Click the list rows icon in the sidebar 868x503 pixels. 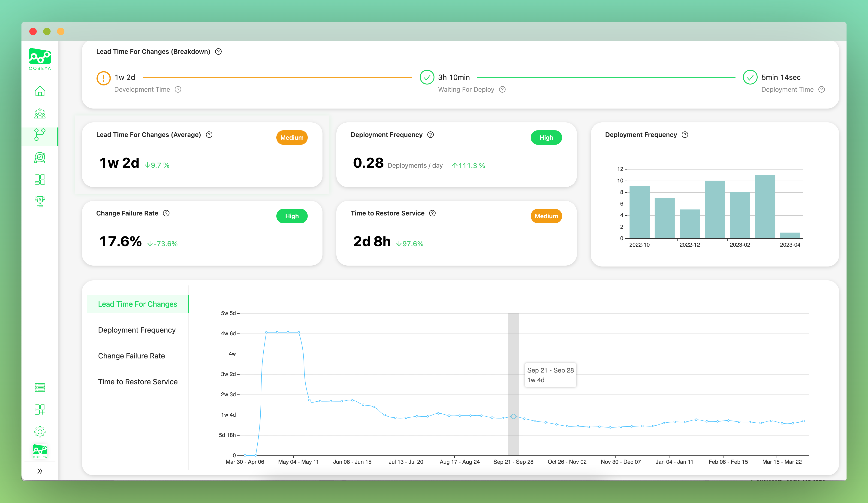tap(40, 388)
